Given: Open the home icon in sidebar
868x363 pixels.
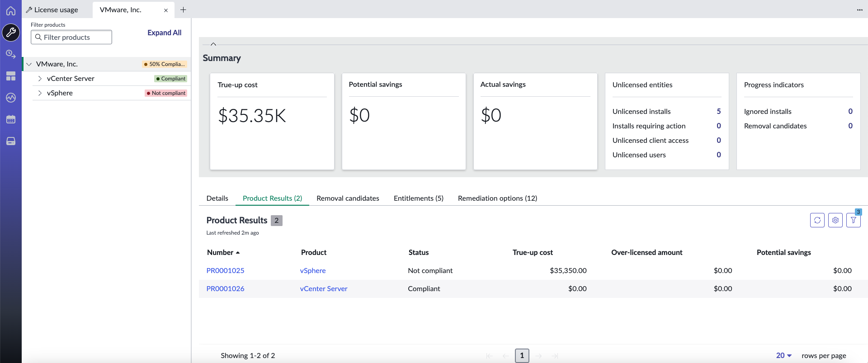Looking at the screenshot, I should tap(11, 10).
